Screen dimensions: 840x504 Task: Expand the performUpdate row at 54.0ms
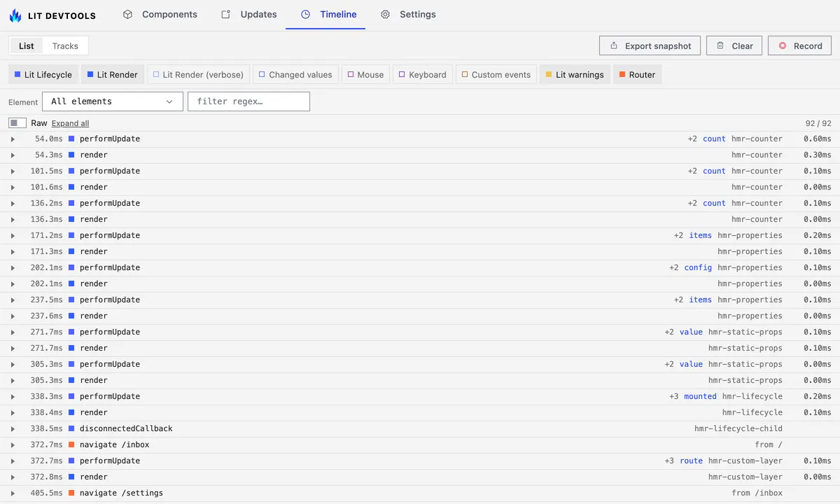(13, 139)
